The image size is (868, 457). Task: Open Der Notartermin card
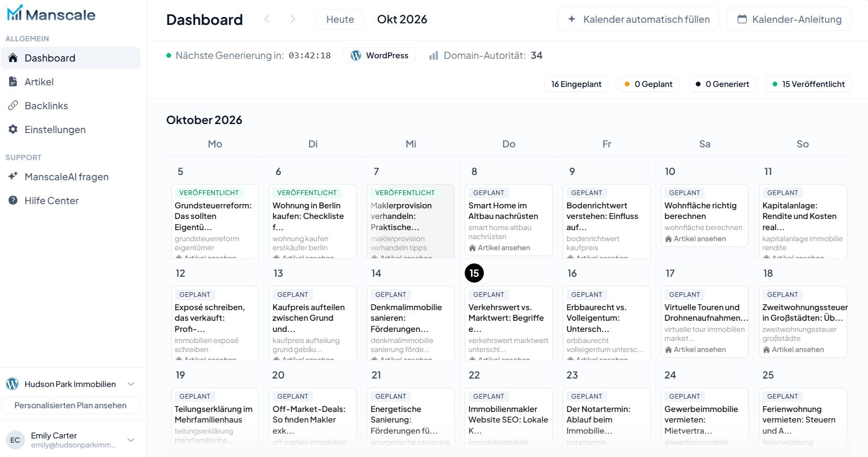coord(607,419)
